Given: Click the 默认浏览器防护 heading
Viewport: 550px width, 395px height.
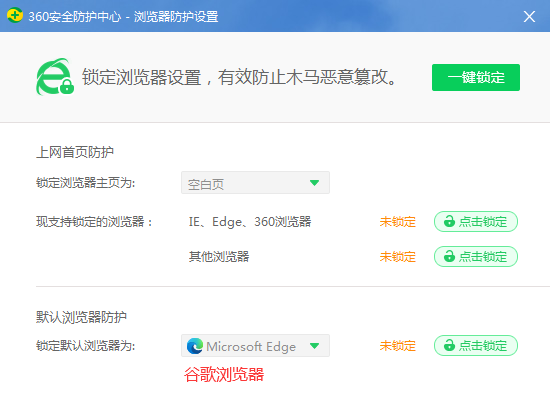Looking at the screenshot, I should (81, 317).
